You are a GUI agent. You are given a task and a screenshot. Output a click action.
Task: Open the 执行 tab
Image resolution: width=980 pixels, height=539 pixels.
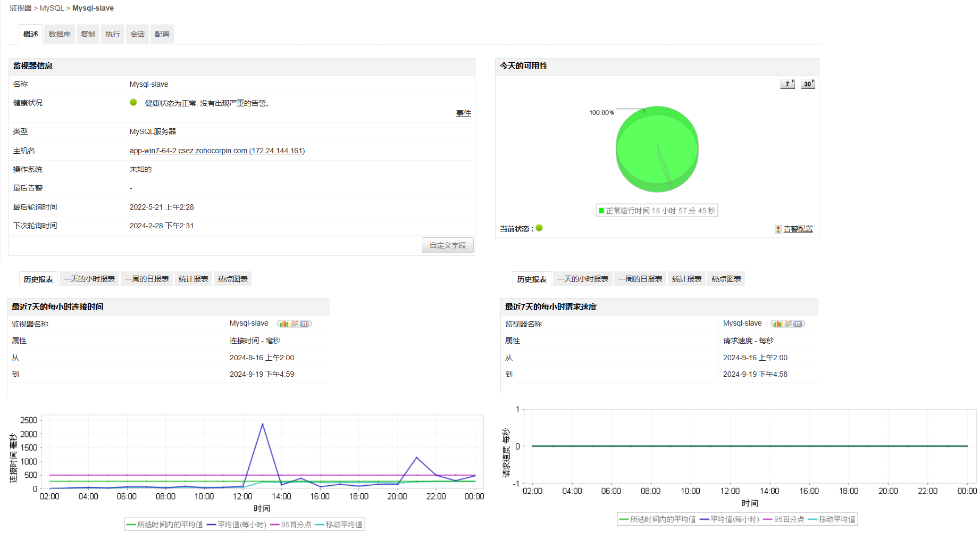(113, 34)
